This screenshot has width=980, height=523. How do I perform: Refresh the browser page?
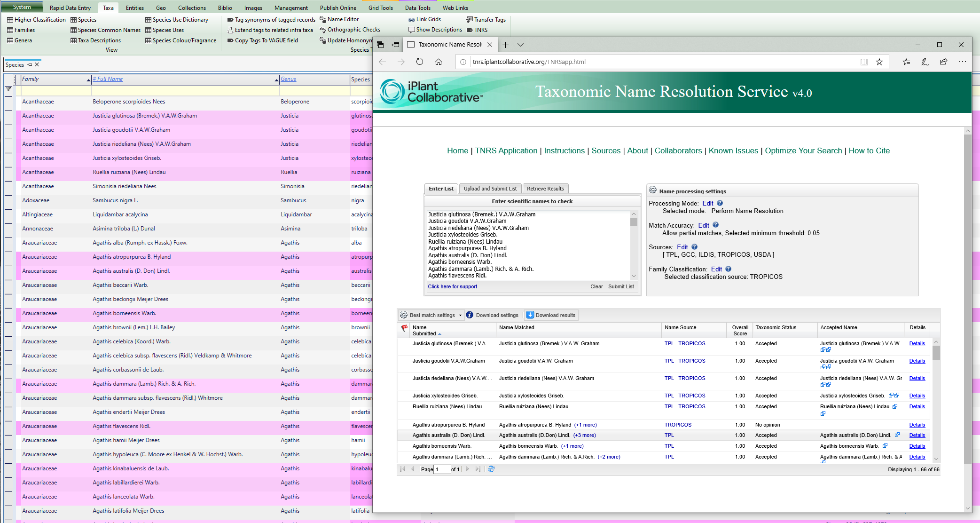pyautogui.click(x=419, y=62)
